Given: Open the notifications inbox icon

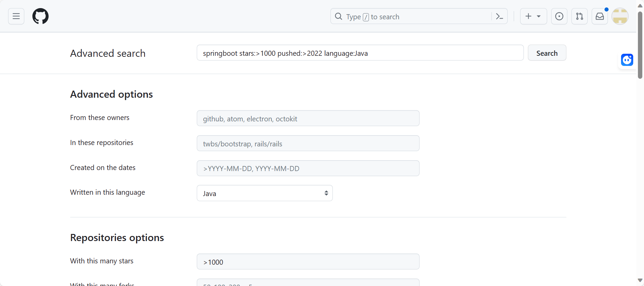Looking at the screenshot, I should coord(600,16).
